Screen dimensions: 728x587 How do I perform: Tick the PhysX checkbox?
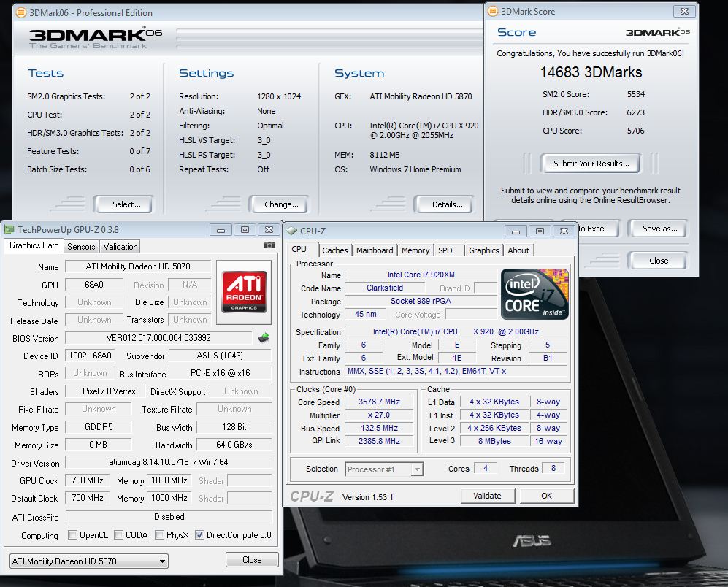point(159,535)
